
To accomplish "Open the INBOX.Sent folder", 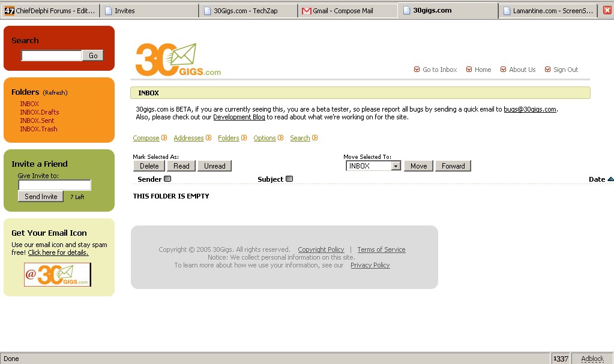I will pos(37,121).
